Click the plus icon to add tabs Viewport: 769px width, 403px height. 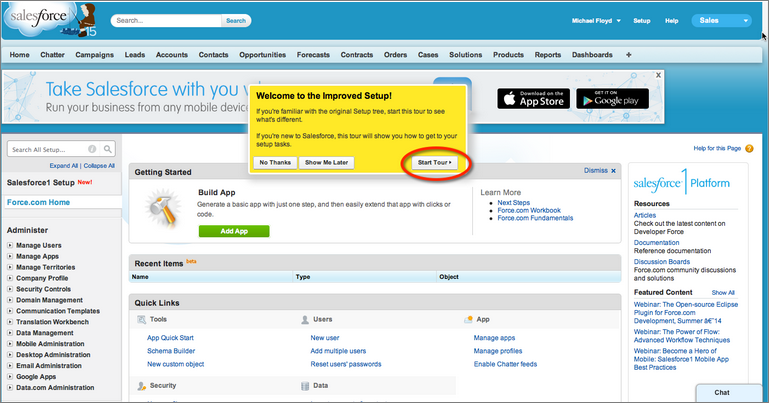[628, 55]
